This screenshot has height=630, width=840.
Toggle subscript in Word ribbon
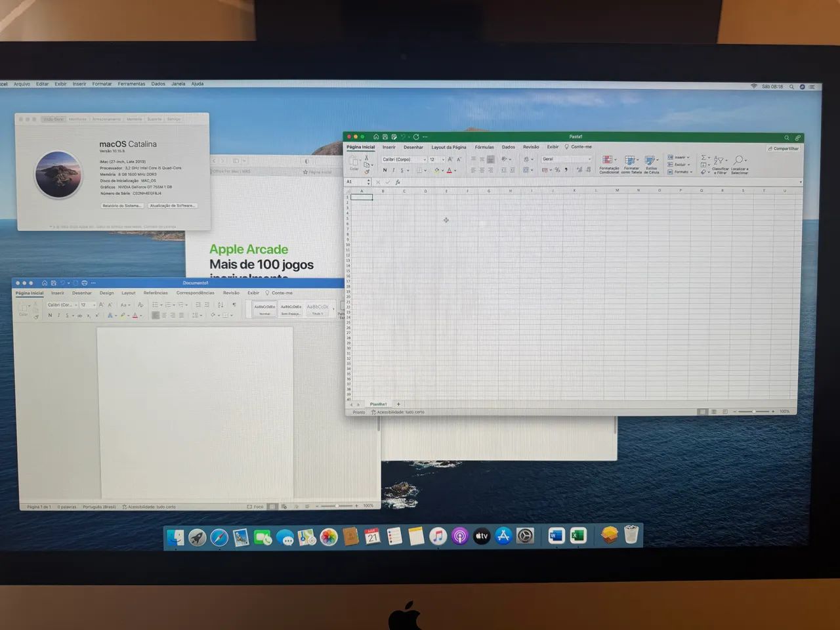[x=89, y=316]
